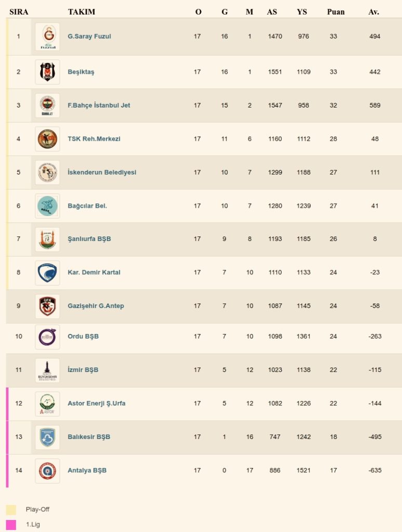The width and height of the screenshot is (402, 532).
Task: Click the G.Saray Fuzul team logo
Action: 47,37
